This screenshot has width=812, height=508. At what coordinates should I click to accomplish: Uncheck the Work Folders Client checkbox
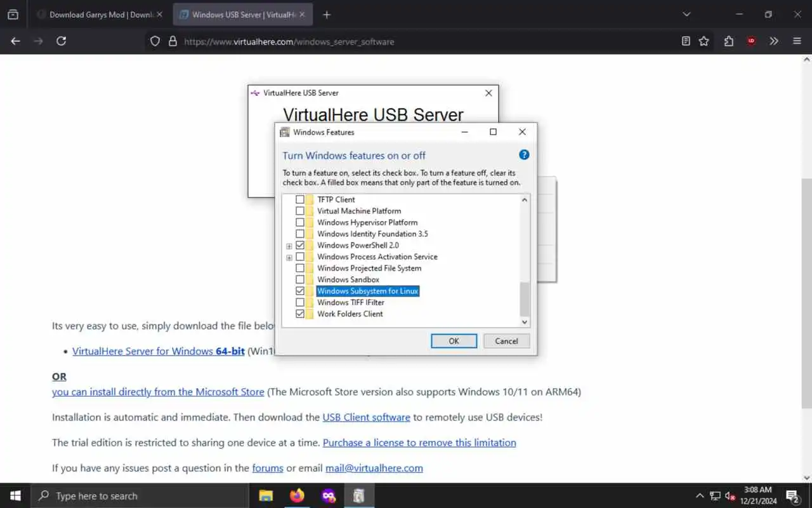tap(300, 314)
